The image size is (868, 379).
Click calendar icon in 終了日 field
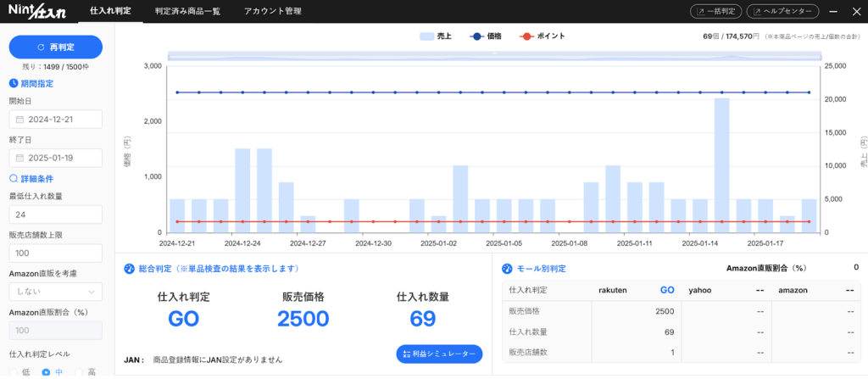tap(19, 158)
